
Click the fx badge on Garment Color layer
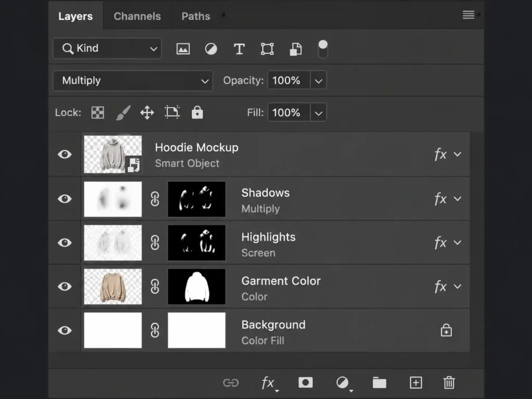point(441,287)
